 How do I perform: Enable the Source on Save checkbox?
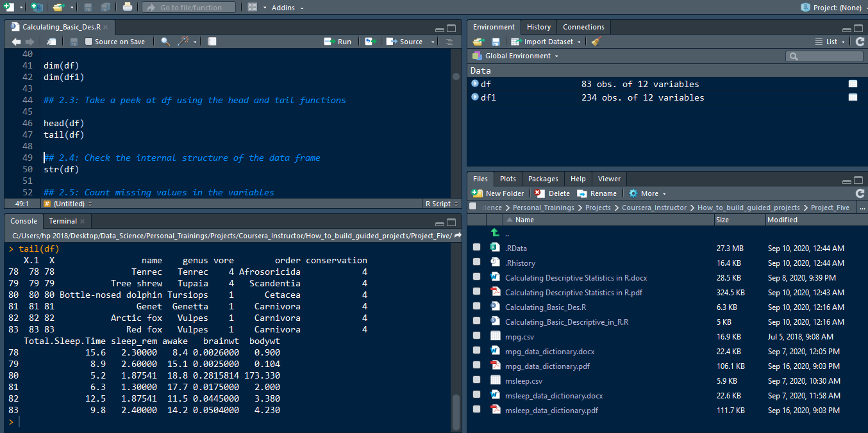click(x=88, y=42)
